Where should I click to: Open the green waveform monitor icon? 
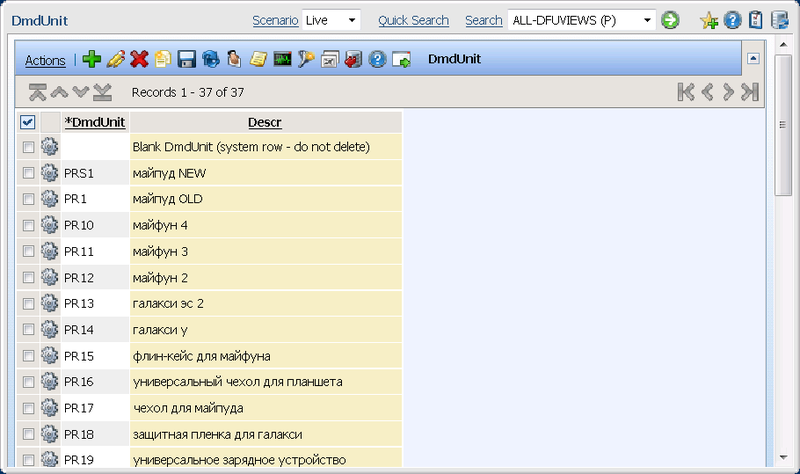coord(282,59)
